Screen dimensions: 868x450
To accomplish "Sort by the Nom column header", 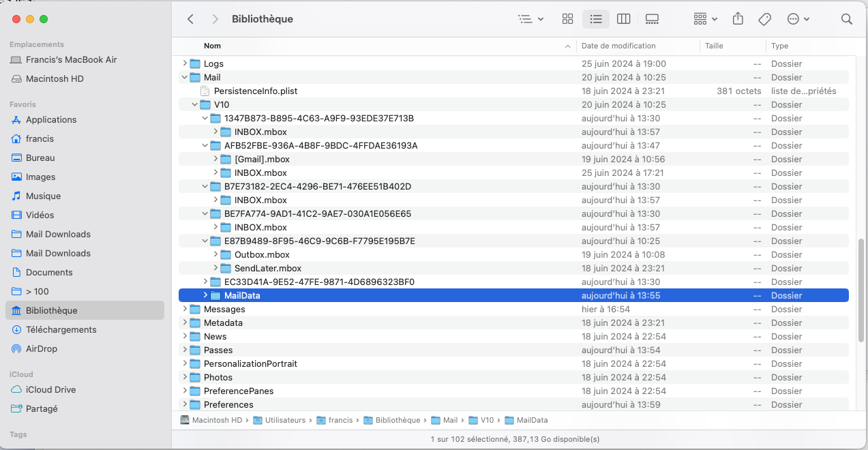I will click(x=212, y=46).
